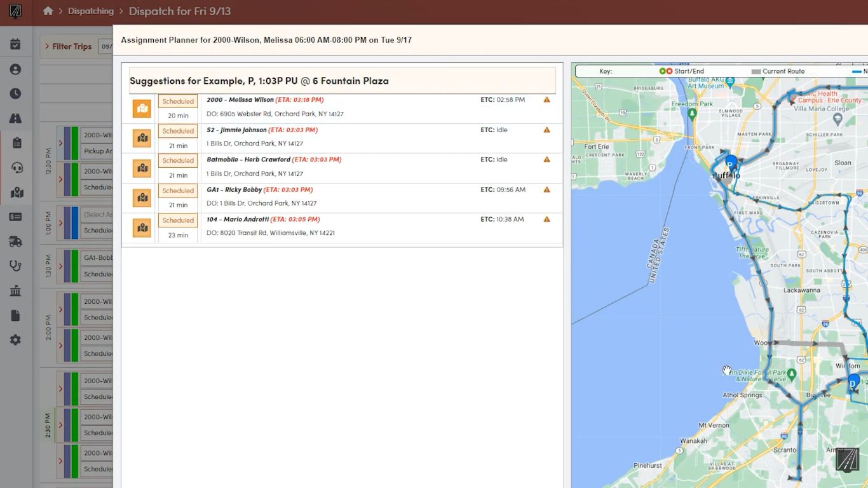Click Athol Springs label on the map

(742, 395)
